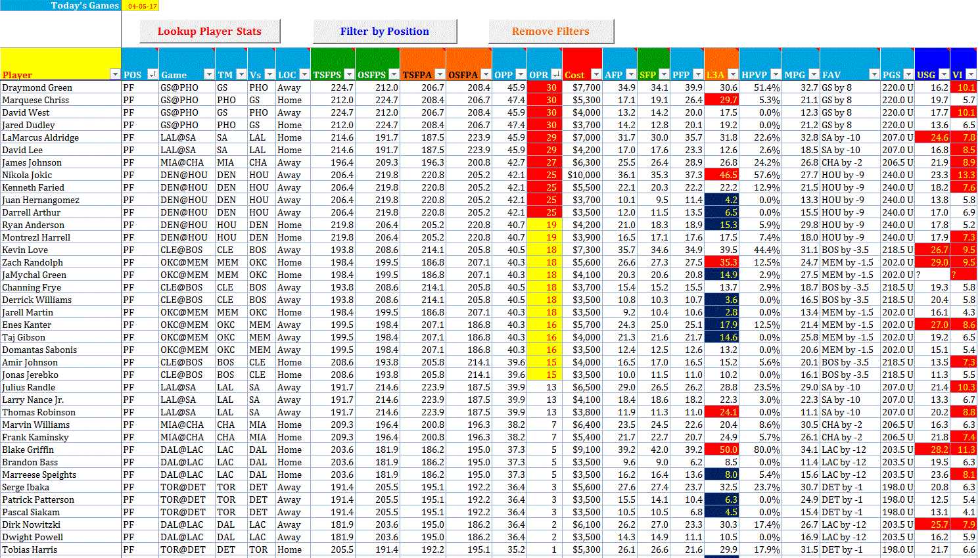Select the Enes Kanter player cell
The width and height of the screenshot is (980, 558).
point(60,325)
